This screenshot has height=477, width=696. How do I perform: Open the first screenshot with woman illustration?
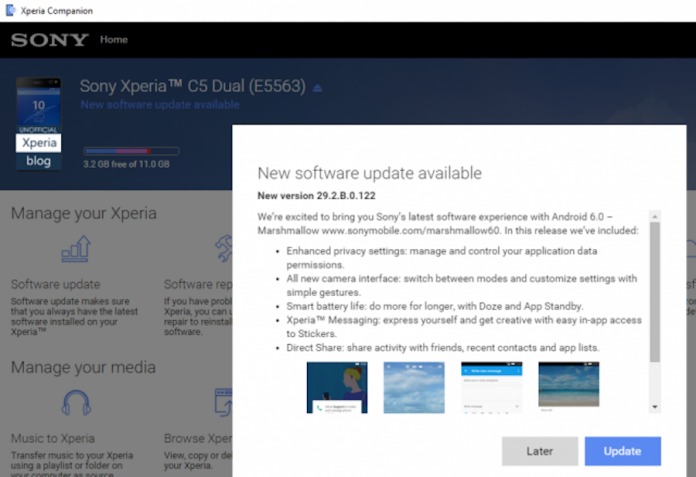click(x=337, y=387)
